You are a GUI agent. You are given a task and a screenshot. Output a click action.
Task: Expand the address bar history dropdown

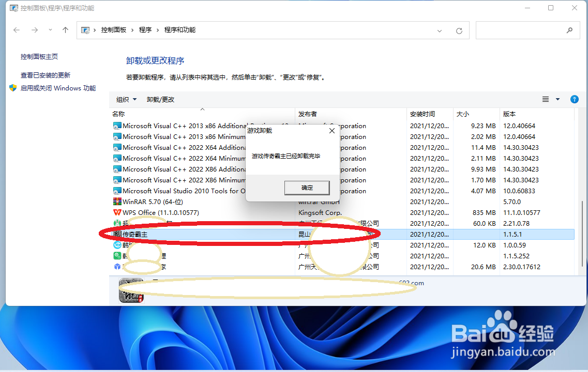(440, 30)
